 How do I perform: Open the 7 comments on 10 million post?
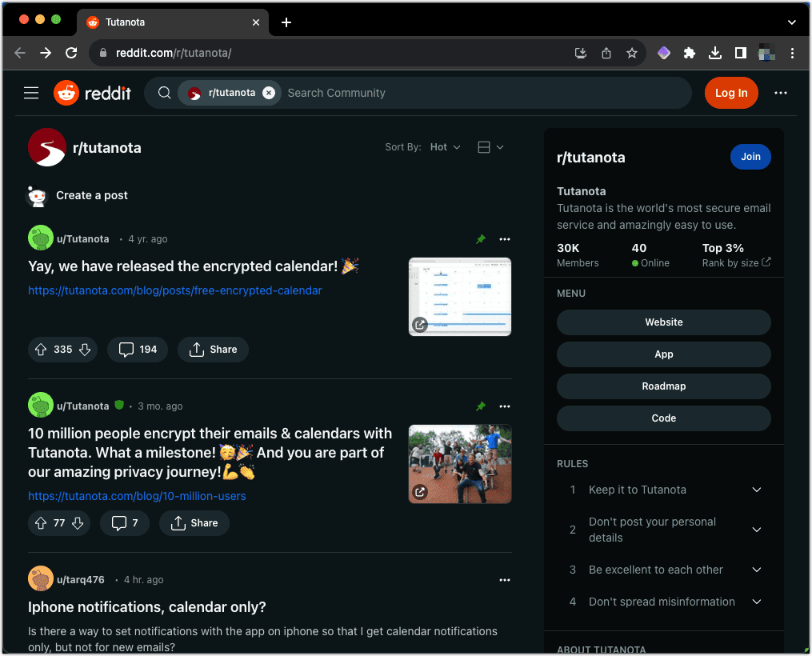125,523
